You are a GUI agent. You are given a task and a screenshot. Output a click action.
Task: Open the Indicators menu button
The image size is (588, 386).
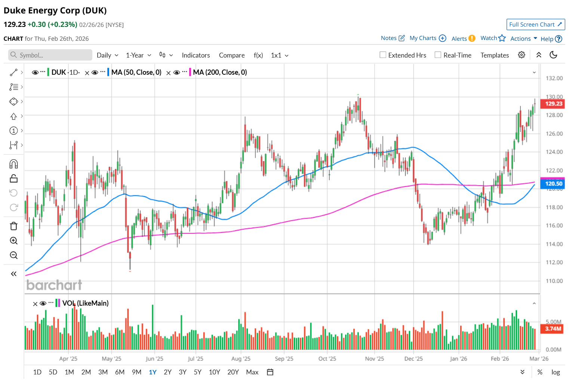(196, 55)
